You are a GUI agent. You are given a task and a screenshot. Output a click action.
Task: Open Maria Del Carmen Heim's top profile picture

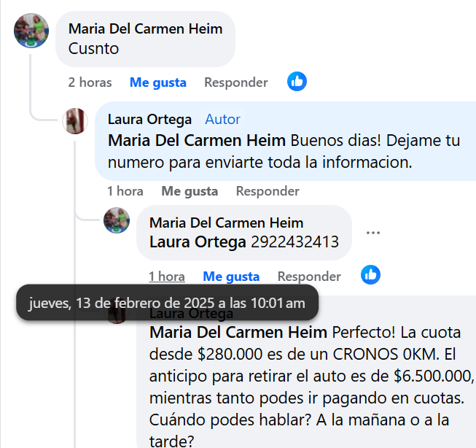point(31,31)
